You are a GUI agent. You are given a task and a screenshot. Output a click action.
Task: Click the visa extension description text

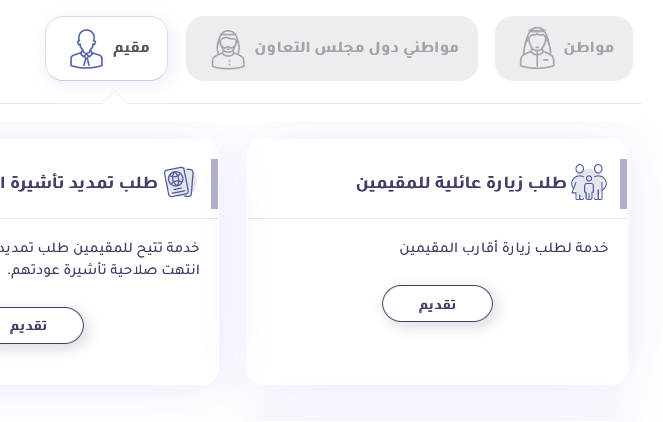pos(100,258)
